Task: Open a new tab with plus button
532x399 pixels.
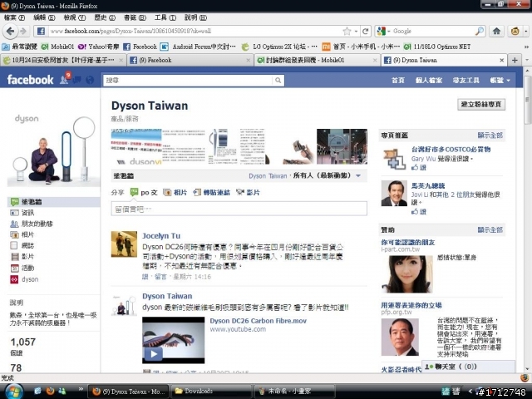Action: (515, 61)
